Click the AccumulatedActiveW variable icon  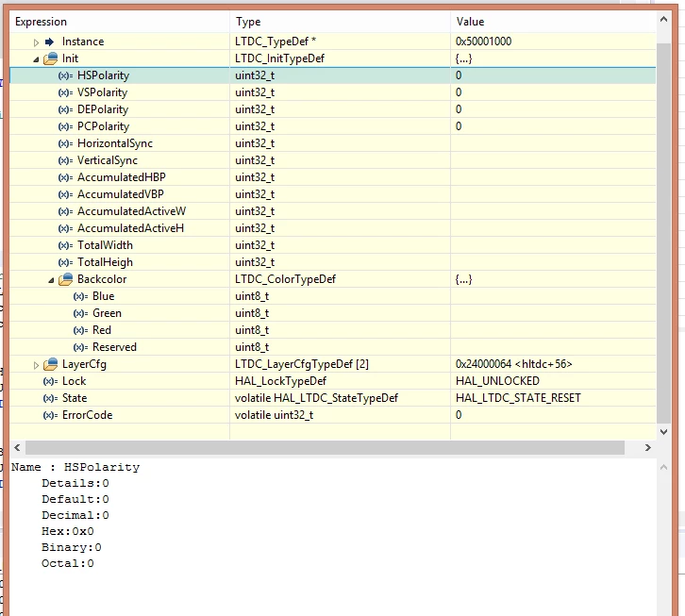[65, 212]
